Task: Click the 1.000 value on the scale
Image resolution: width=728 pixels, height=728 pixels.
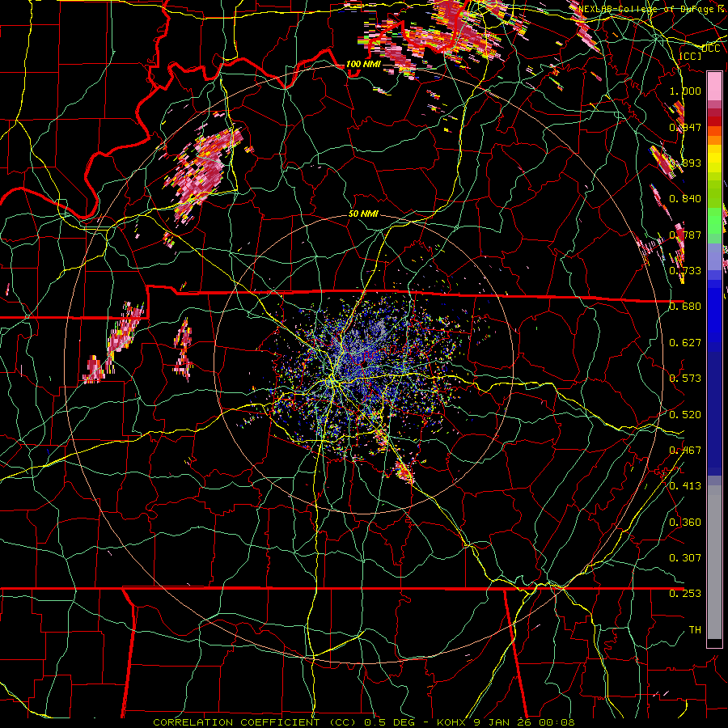Action: [x=685, y=91]
